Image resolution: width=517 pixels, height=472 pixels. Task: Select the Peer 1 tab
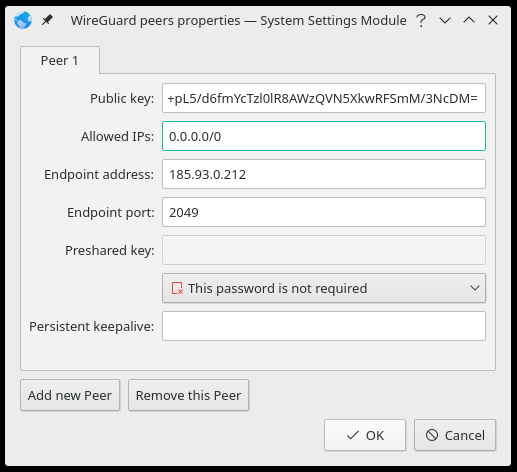[x=60, y=60]
